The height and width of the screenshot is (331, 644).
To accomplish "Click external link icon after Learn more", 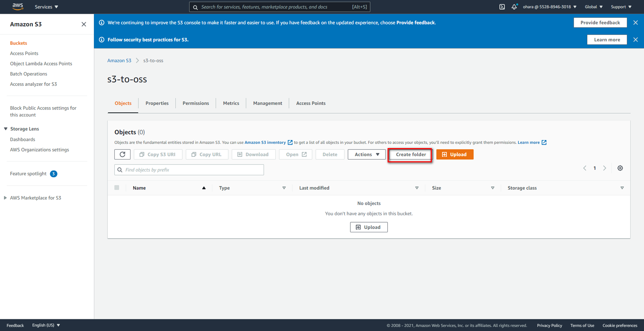I will click(x=544, y=143).
